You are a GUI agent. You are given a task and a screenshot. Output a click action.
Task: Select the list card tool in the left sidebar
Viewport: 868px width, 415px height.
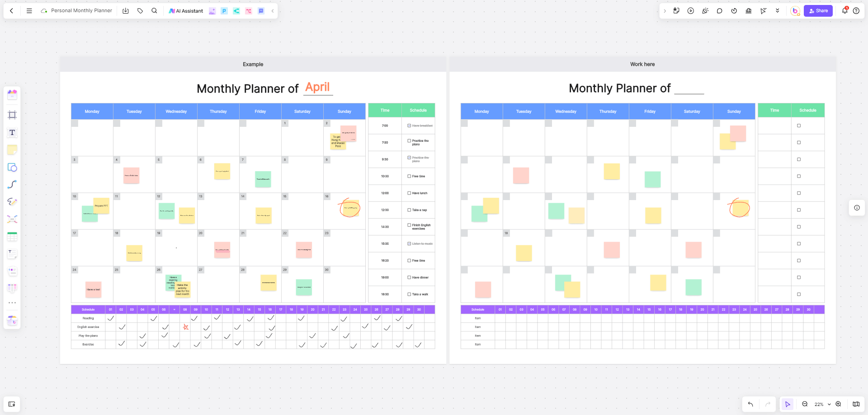tap(12, 271)
